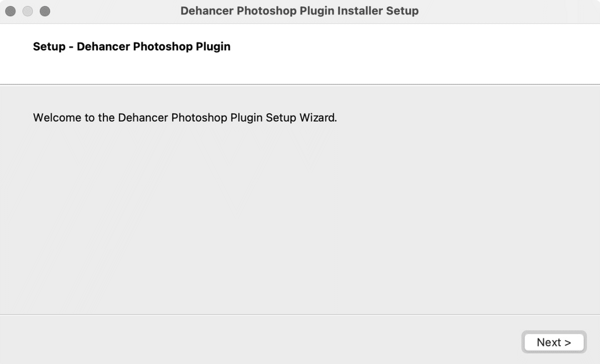The width and height of the screenshot is (600, 364).
Task: Minimize the installer window
Action: [x=28, y=11]
